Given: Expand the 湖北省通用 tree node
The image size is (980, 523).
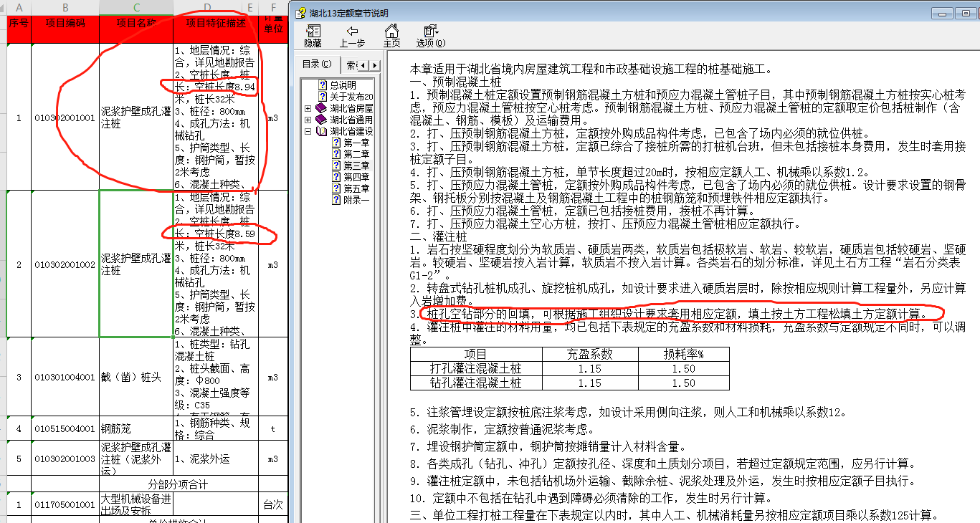Looking at the screenshot, I should (308, 120).
